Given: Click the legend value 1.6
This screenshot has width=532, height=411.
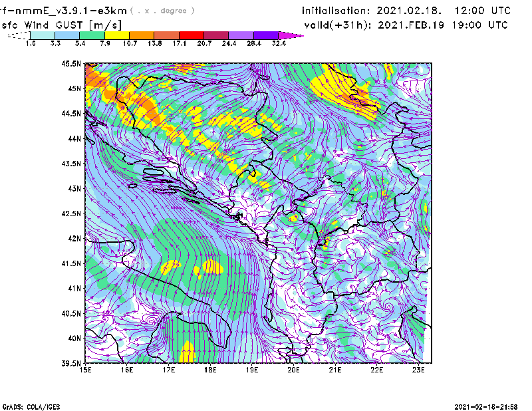Looking at the screenshot, I should tap(31, 43).
